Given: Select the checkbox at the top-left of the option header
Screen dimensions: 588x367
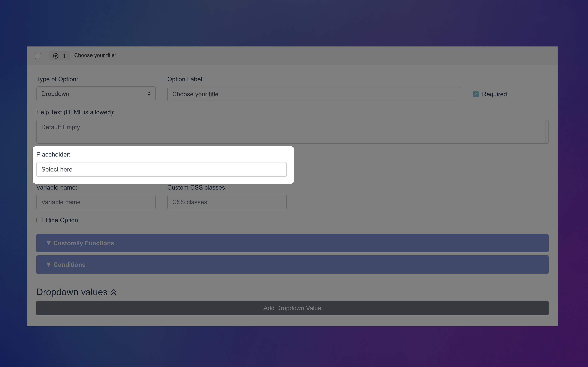Looking at the screenshot, I should (x=38, y=56).
